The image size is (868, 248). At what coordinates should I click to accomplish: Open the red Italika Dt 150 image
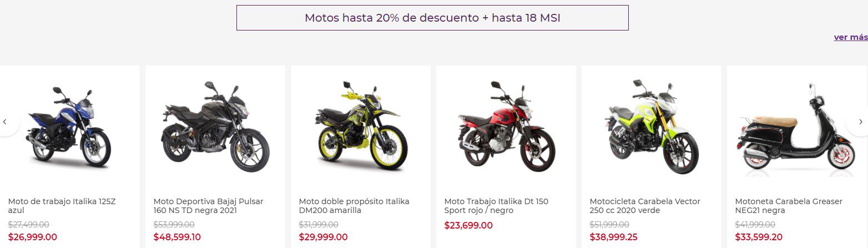[506, 126]
